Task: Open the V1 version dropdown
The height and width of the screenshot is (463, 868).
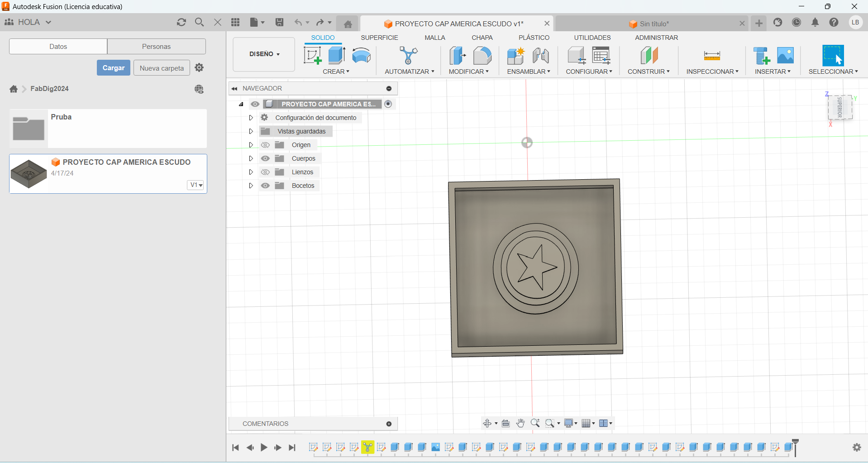Action: pos(196,185)
